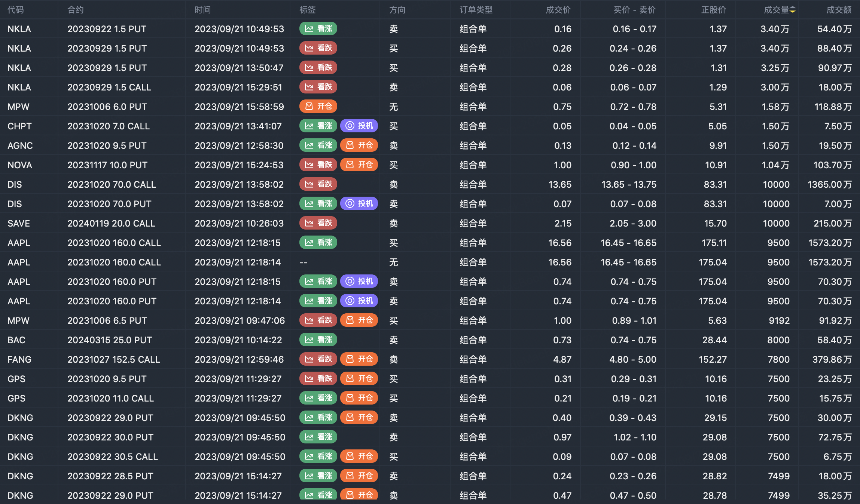
Task: Click 看跌 tag in MPW 6.5 PUT row
Action: click(x=318, y=320)
